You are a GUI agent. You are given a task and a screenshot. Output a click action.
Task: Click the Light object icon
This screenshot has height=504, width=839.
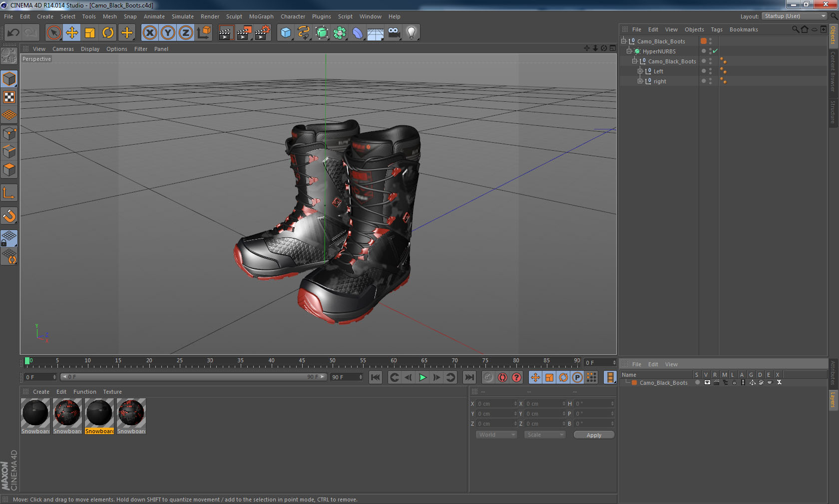pyautogui.click(x=411, y=33)
